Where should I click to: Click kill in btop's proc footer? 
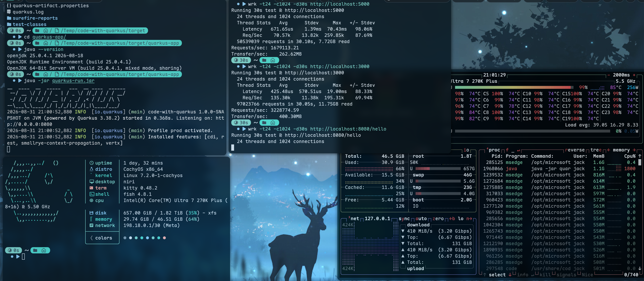pyautogui.click(x=545, y=275)
